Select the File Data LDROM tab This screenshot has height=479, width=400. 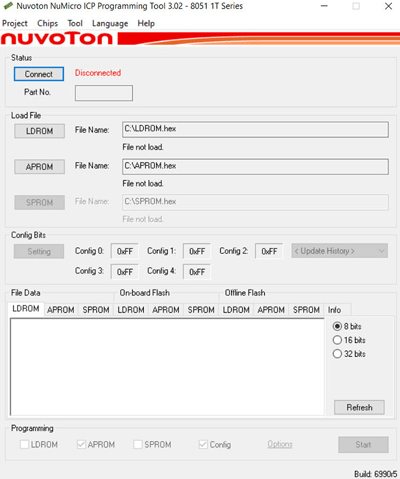click(x=26, y=309)
